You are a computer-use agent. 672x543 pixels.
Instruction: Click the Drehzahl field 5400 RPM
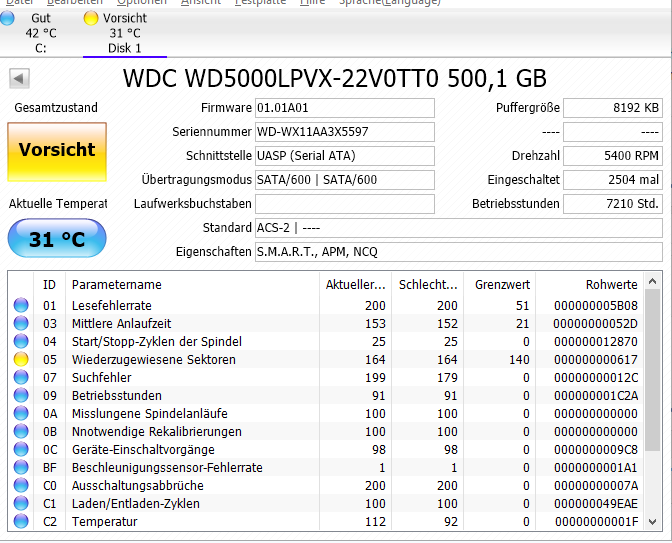click(x=612, y=156)
